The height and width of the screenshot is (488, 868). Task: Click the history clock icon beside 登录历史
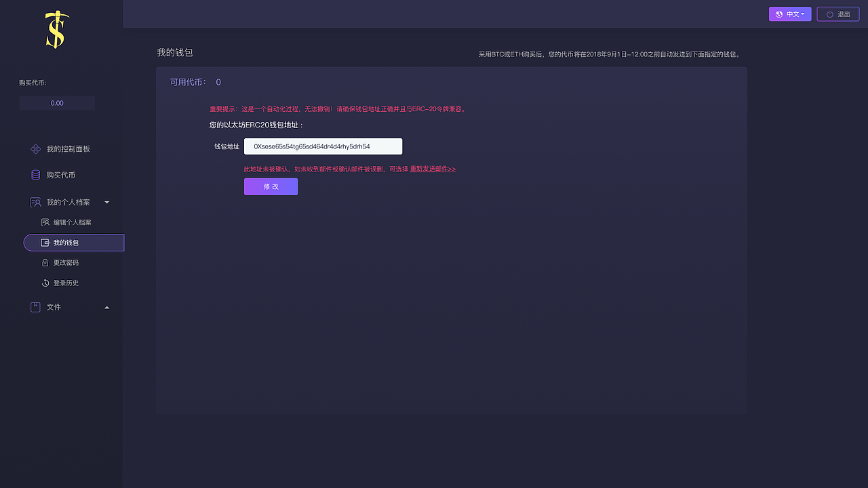[x=45, y=283]
